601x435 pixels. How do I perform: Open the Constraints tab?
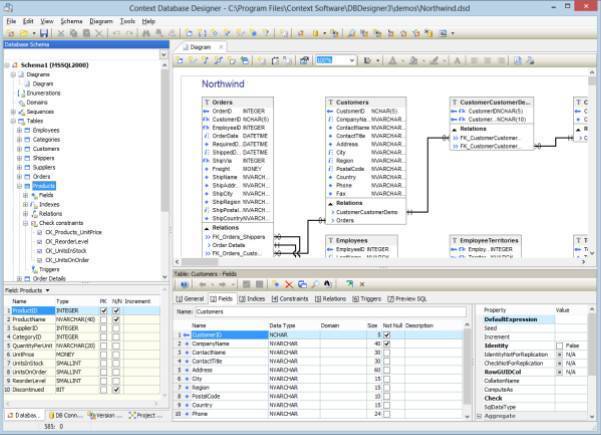click(290, 299)
